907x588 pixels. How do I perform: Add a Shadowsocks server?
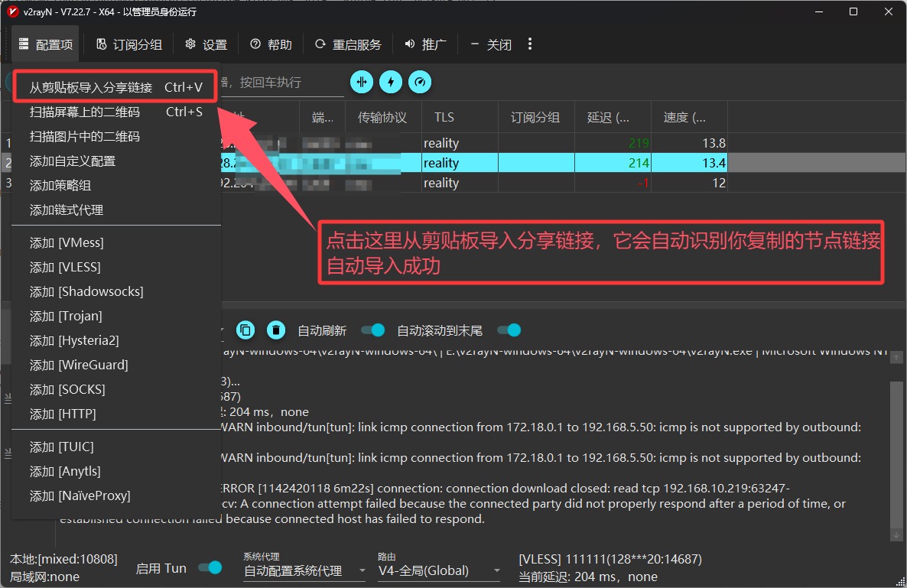[x=115, y=291]
